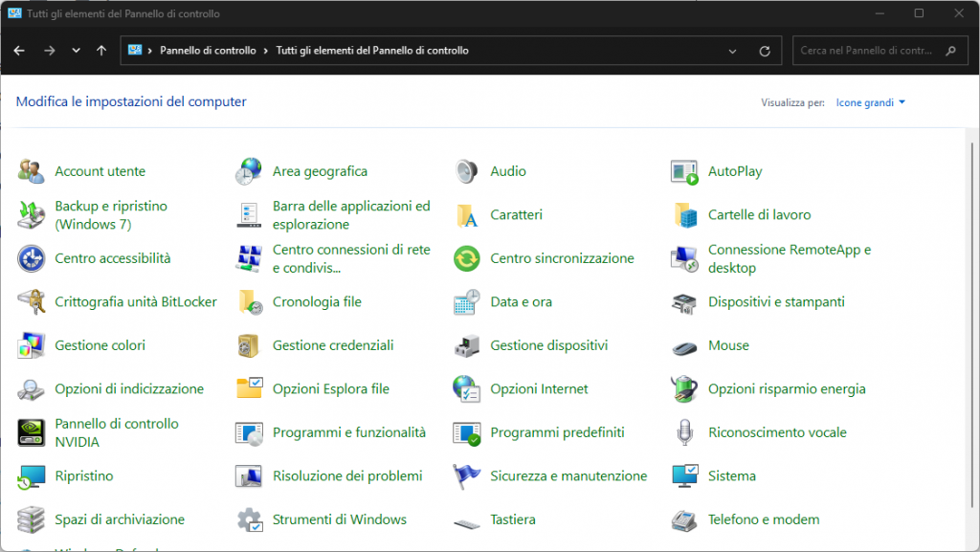
Task: Open the Riconoscimento vocale microphone icon
Action: pos(684,433)
